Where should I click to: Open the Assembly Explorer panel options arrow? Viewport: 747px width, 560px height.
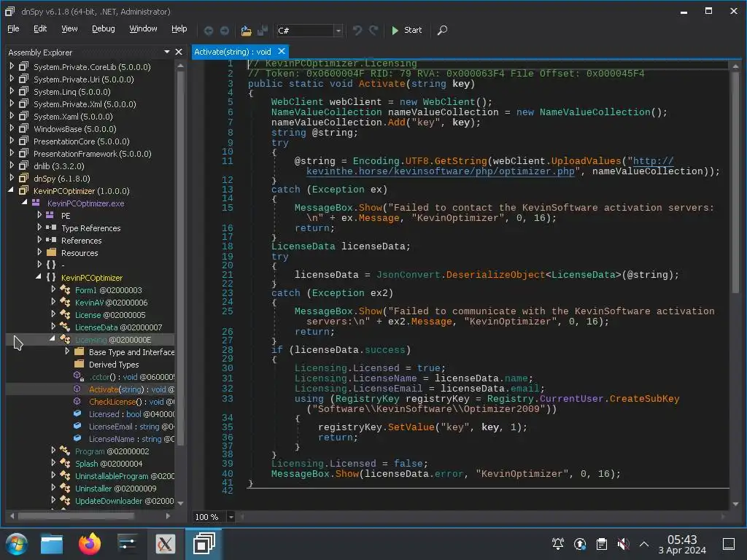pyautogui.click(x=167, y=52)
